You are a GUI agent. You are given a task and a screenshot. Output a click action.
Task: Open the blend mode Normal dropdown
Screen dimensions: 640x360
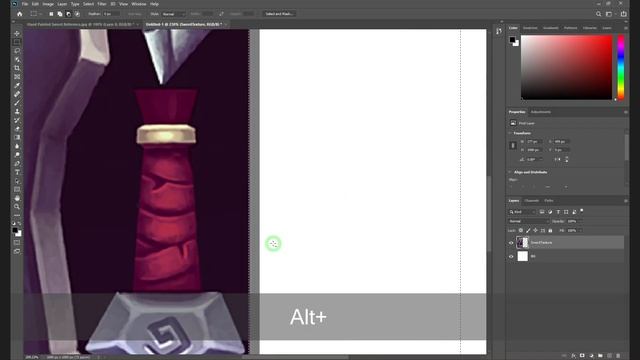tap(529, 221)
